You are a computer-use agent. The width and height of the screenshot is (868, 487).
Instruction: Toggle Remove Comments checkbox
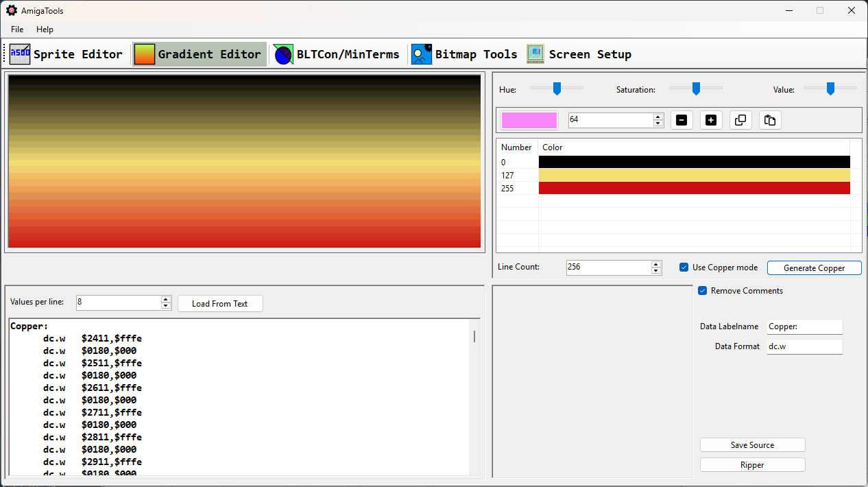[702, 290]
